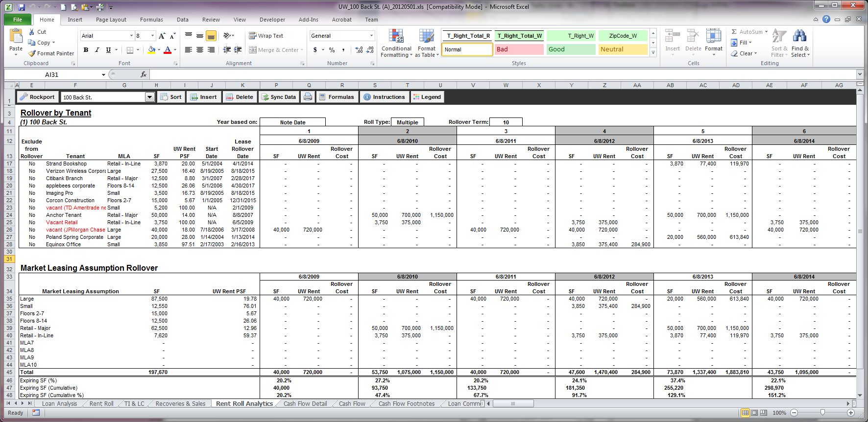868x422 pixels.
Task: Click the Comma Style icon
Action: point(343,49)
